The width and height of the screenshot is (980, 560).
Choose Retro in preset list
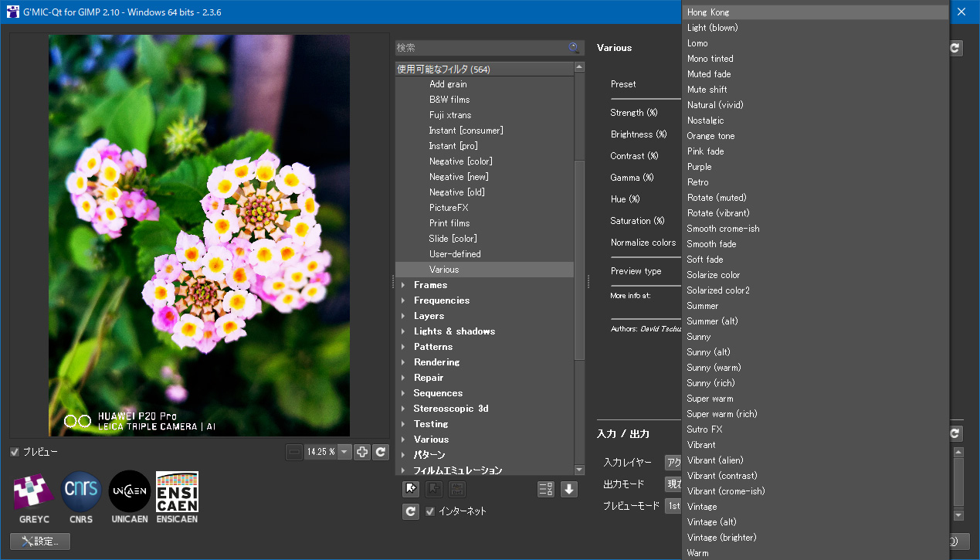coord(816,182)
